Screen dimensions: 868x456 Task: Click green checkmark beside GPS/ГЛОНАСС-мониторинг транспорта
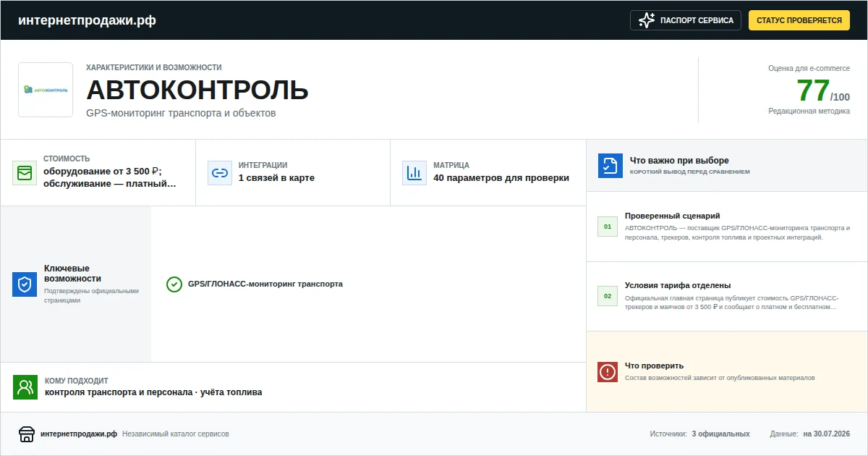[174, 284]
